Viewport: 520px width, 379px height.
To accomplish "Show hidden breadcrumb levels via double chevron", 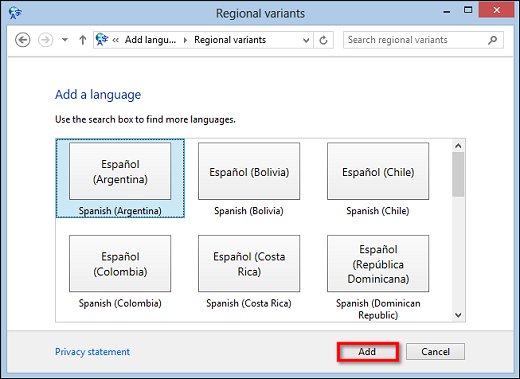I will tap(116, 40).
